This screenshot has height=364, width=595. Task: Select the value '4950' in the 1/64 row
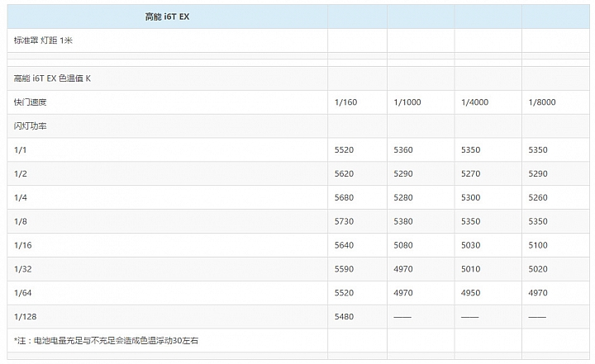coord(470,294)
